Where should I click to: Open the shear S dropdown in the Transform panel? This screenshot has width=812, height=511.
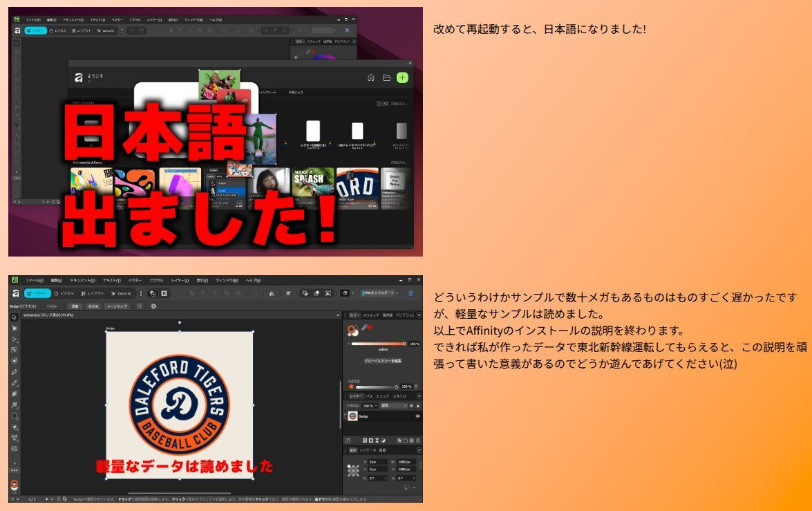[414, 479]
